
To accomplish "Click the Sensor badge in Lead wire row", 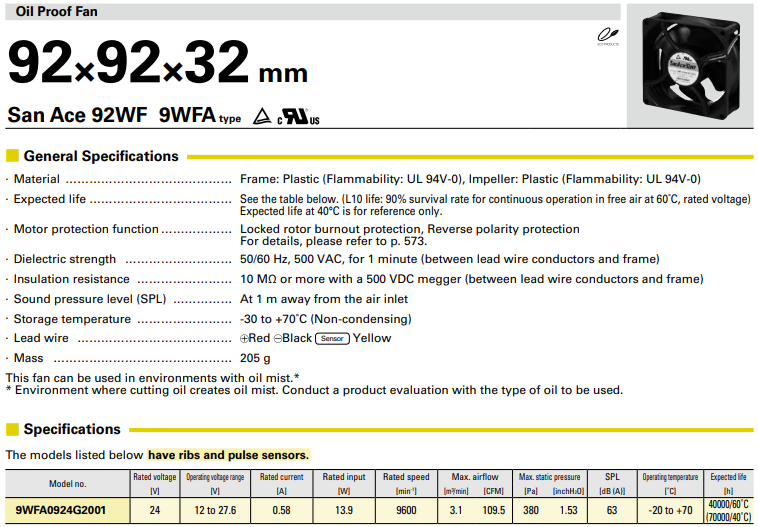I will pyautogui.click(x=332, y=339).
